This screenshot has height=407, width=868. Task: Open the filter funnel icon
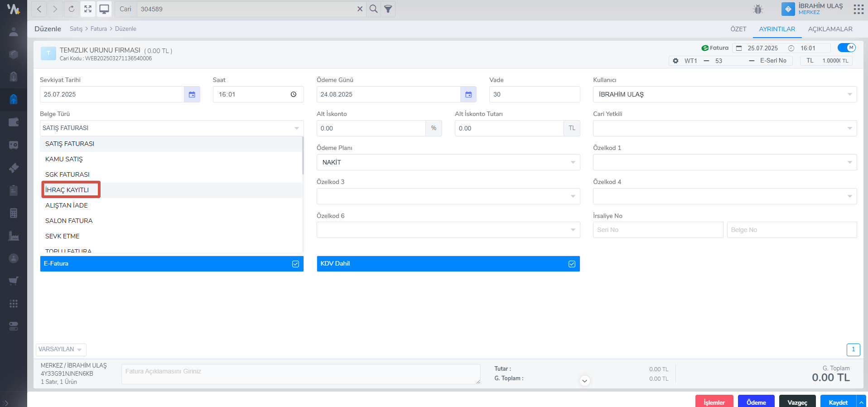[x=388, y=9]
